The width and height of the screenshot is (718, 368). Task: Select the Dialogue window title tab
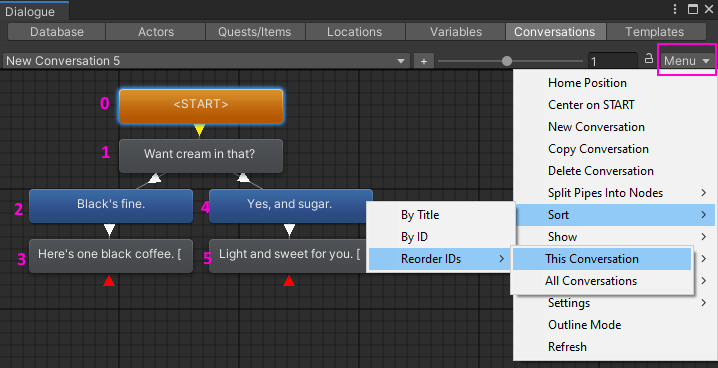click(x=34, y=11)
